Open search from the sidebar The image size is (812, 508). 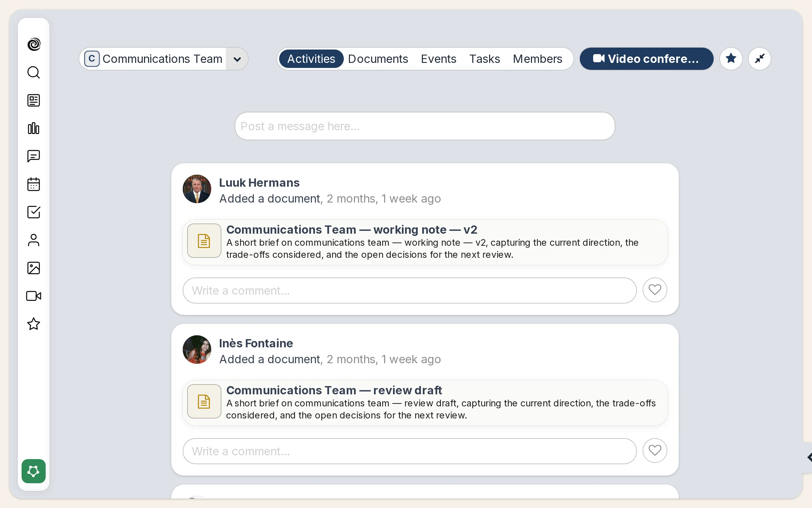(x=34, y=72)
